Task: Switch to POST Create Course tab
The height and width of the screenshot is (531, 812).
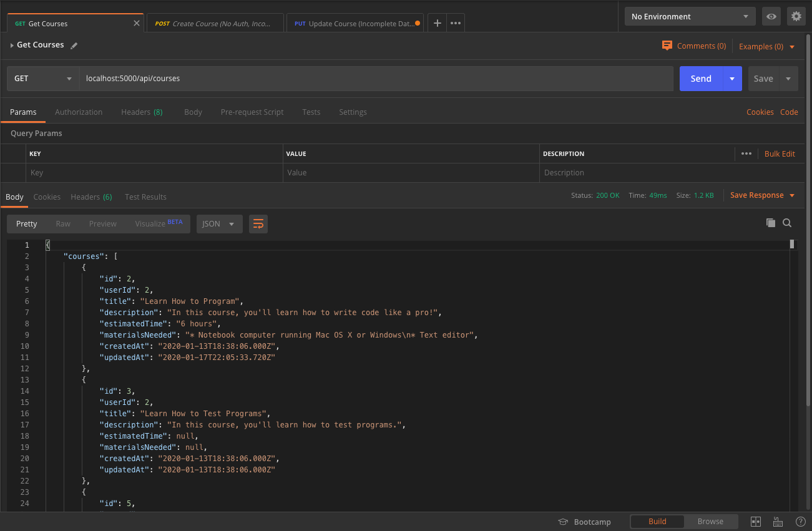Action: 215,24
